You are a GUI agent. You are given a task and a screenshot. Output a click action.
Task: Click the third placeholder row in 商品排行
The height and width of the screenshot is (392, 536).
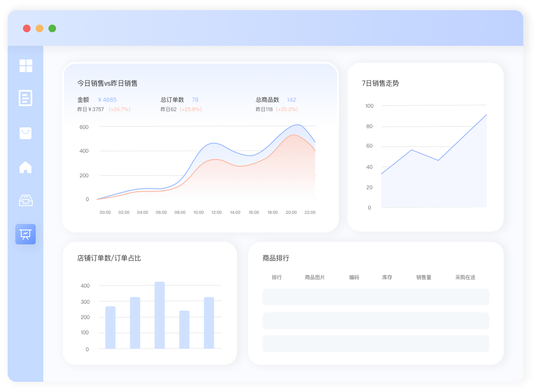point(376,344)
